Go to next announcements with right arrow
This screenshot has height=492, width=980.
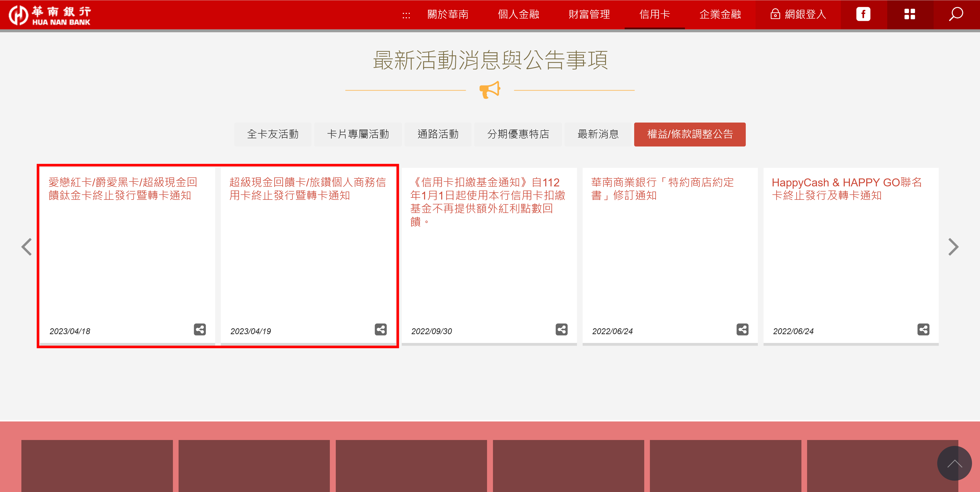[x=953, y=247]
